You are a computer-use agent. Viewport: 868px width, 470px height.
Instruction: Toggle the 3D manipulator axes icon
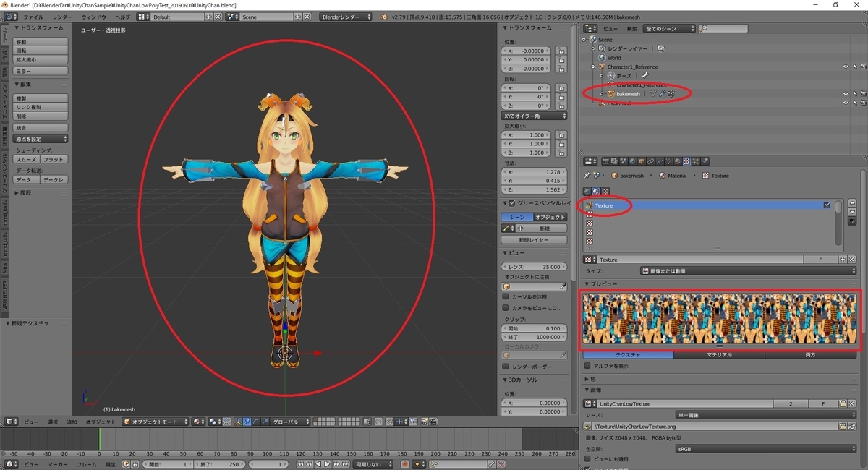[x=238, y=422]
